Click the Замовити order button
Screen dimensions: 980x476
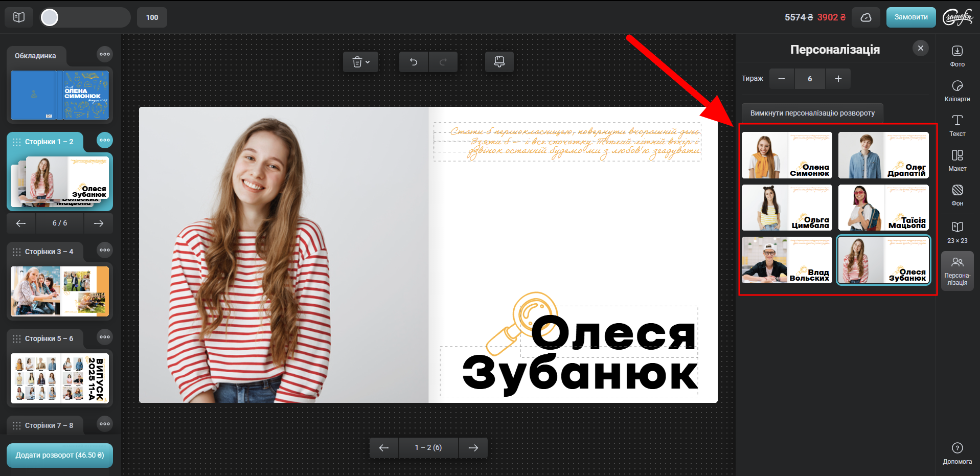coord(910,17)
